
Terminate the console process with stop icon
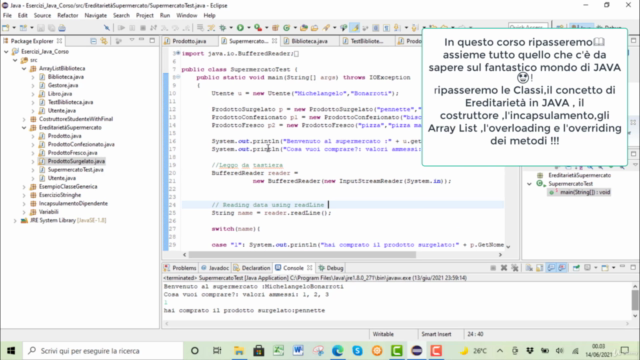[493, 268]
